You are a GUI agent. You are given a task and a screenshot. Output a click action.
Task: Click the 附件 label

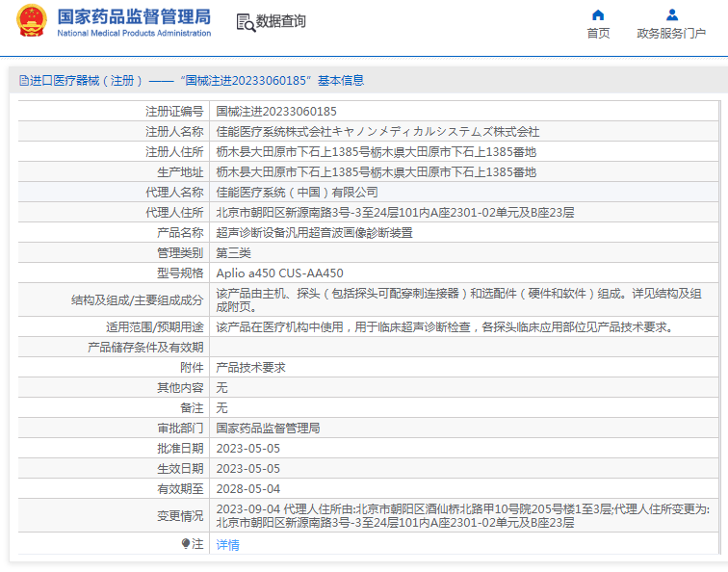192,368
